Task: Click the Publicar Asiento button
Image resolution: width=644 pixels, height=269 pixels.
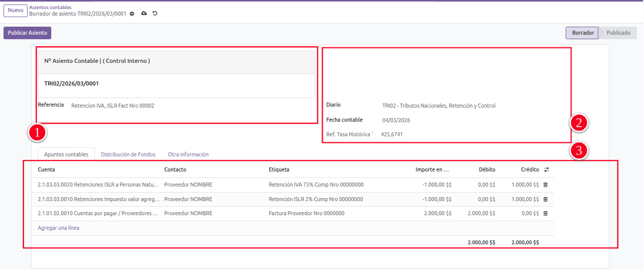Action: coord(28,33)
